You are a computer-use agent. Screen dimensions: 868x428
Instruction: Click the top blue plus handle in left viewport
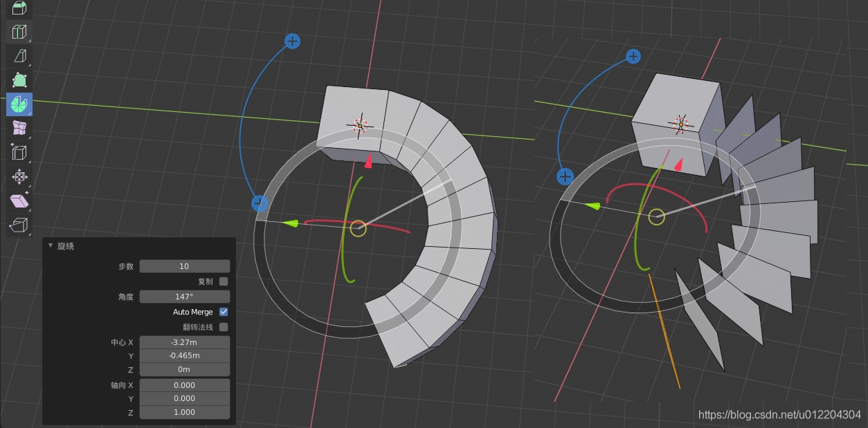click(x=293, y=41)
